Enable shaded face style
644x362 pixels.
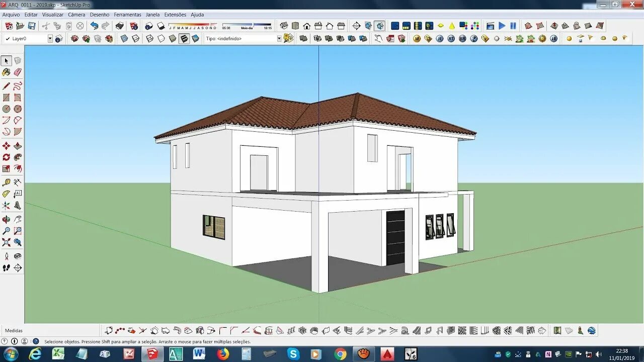pyautogui.click(x=173, y=38)
